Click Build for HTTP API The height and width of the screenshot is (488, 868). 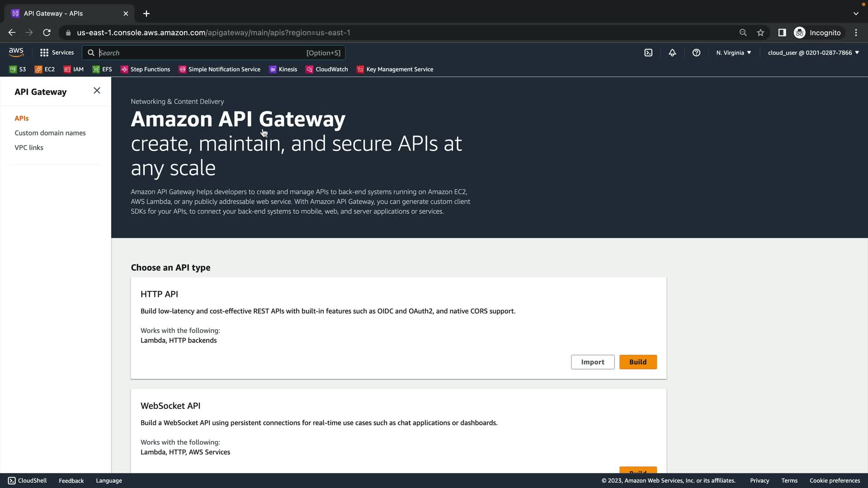coord(637,362)
